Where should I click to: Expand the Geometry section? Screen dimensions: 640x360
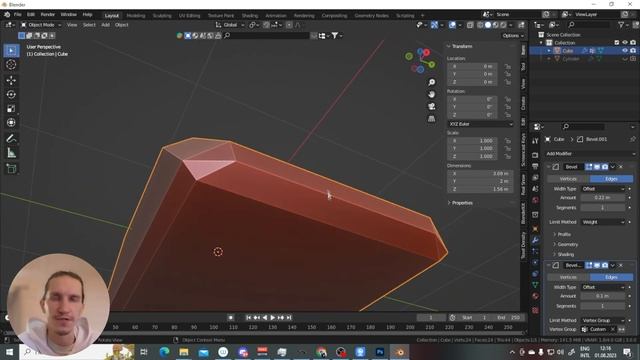click(x=565, y=244)
